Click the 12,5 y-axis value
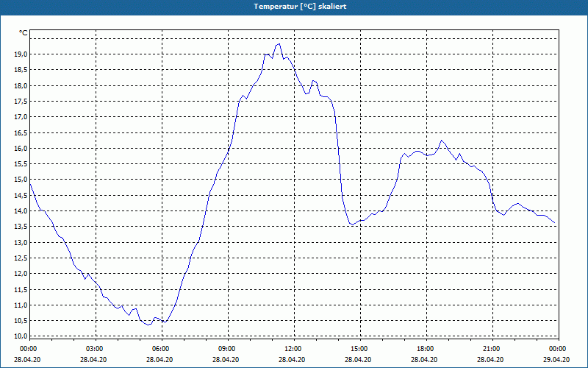 [x=21, y=258]
